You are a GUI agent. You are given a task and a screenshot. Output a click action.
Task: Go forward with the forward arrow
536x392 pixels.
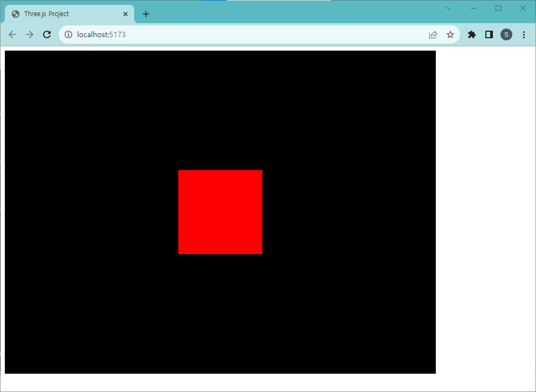[x=30, y=34]
